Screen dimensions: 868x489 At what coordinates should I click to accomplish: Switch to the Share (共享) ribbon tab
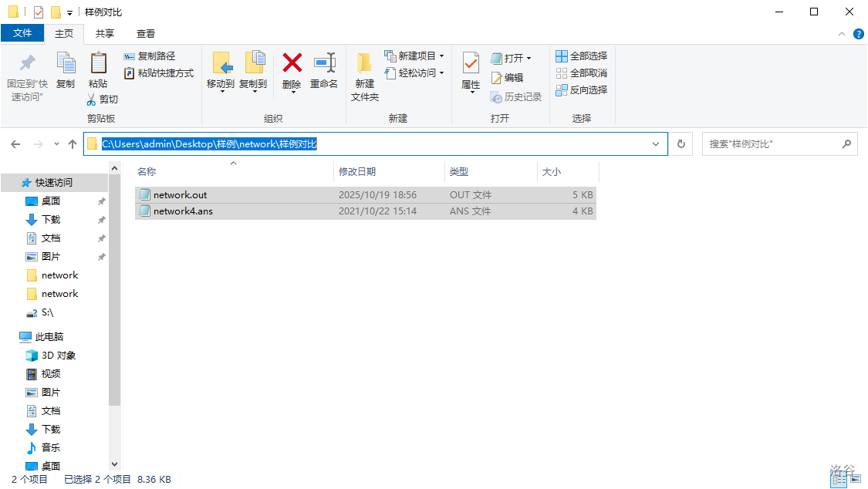coord(105,34)
